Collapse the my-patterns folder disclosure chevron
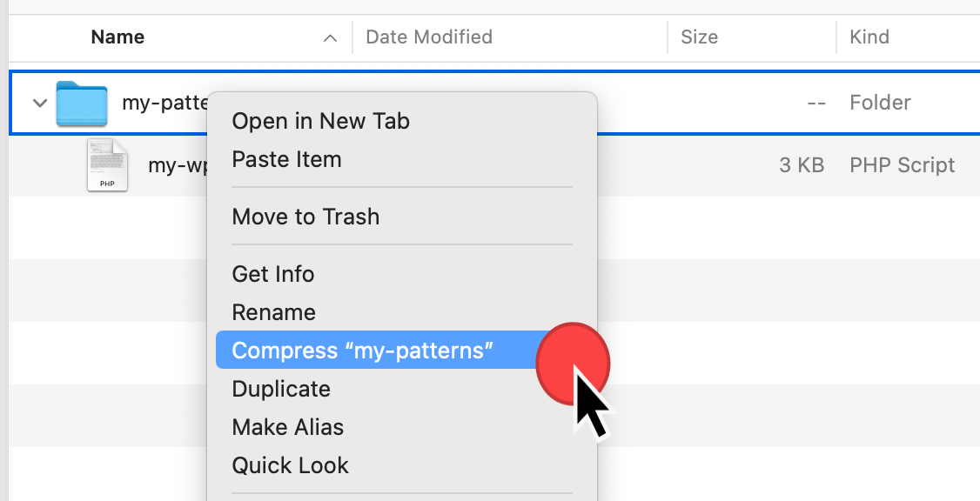This screenshot has height=501, width=980. coord(39,103)
